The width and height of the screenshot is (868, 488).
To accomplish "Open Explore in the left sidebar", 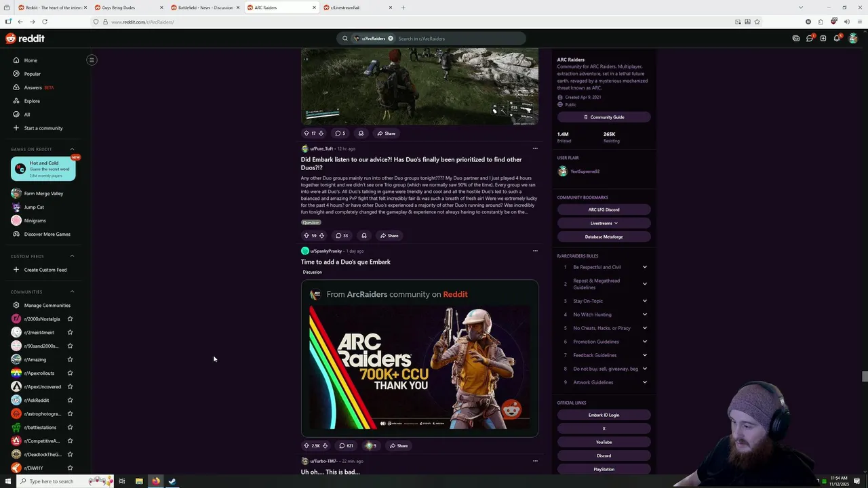I will pyautogui.click(x=32, y=101).
